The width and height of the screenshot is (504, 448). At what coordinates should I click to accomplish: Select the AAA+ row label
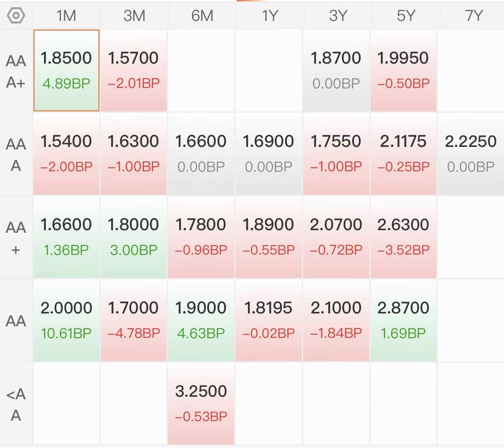pyautogui.click(x=16, y=71)
